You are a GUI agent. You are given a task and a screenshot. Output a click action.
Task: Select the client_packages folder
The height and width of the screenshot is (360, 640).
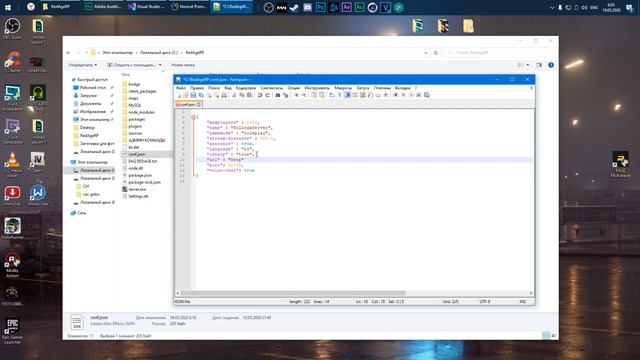tap(142, 91)
